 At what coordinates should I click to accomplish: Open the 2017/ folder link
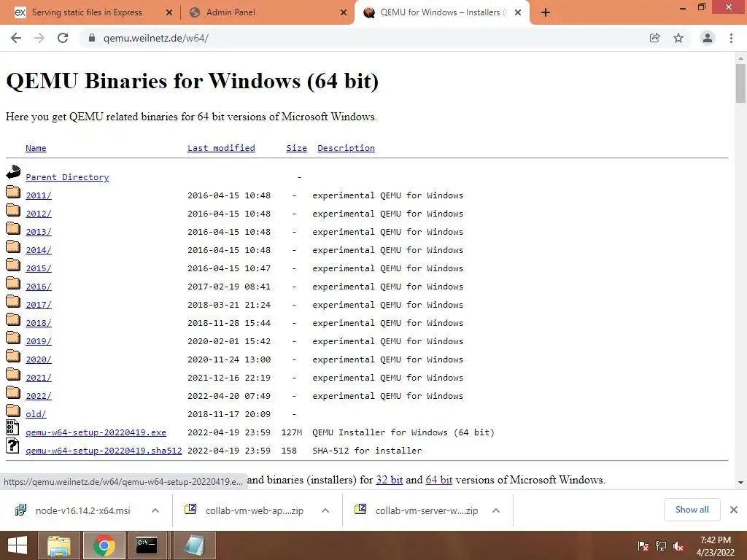tap(39, 305)
